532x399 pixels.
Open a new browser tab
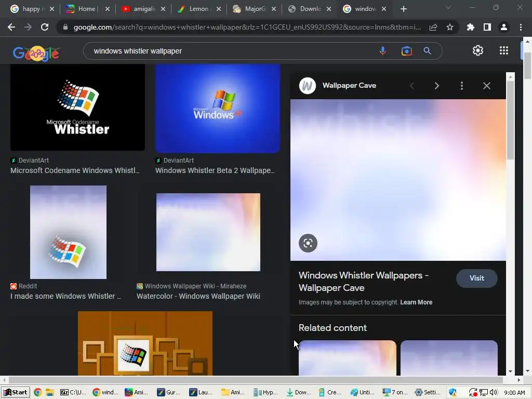coord(403,9)
